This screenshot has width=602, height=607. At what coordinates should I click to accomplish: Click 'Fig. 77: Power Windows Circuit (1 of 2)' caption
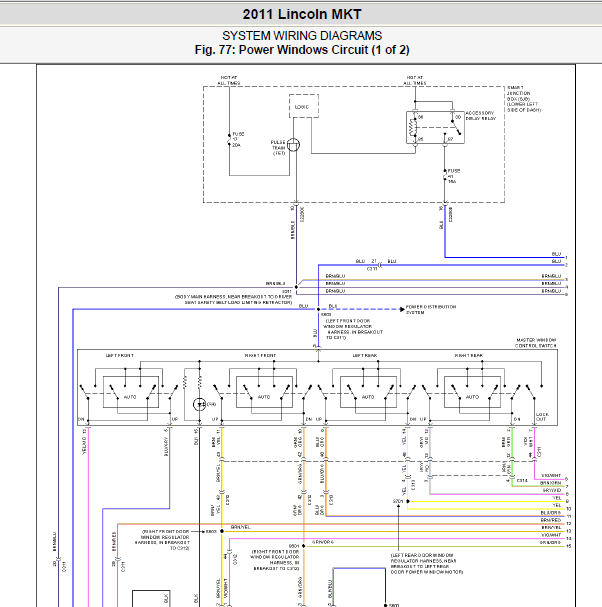[x=302, y=50]
